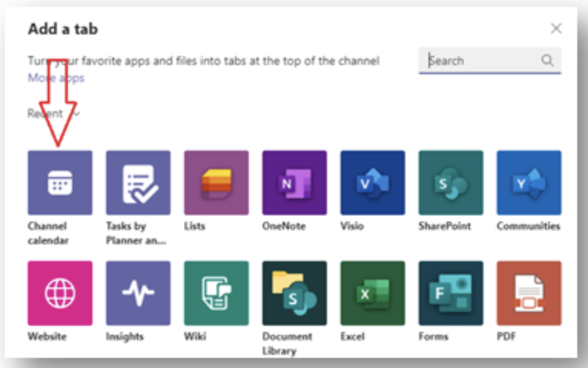Image resolution: width=588 pixels, height=368 pixels.
Task: Click the "Visio" label text
Action: coord(352,226)
